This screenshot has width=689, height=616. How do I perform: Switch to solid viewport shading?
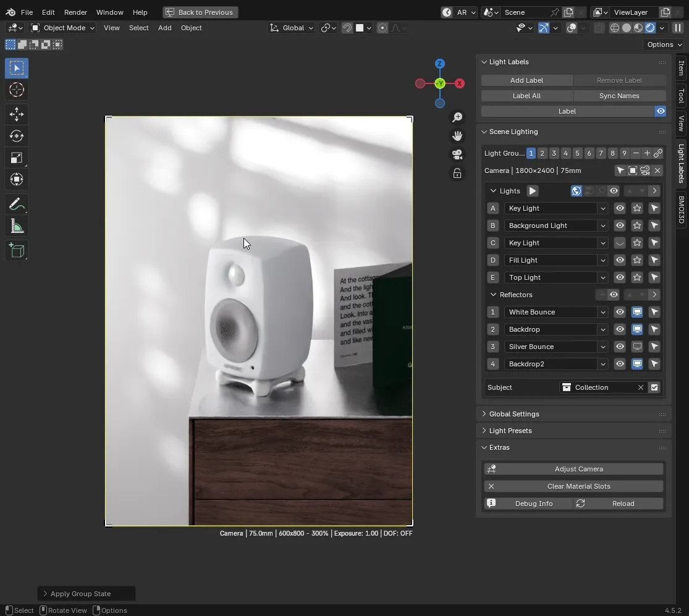tap(627, 28)
